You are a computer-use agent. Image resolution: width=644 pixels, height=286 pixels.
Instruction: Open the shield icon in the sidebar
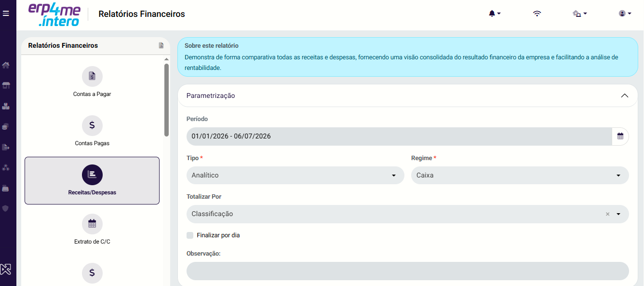[x=6, y=208]
